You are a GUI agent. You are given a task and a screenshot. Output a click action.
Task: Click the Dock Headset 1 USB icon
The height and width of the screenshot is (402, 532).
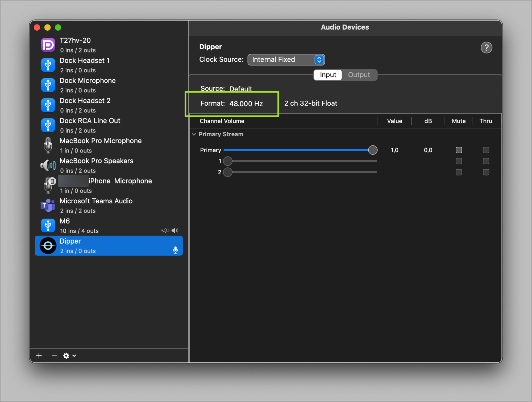coord(48,65)
